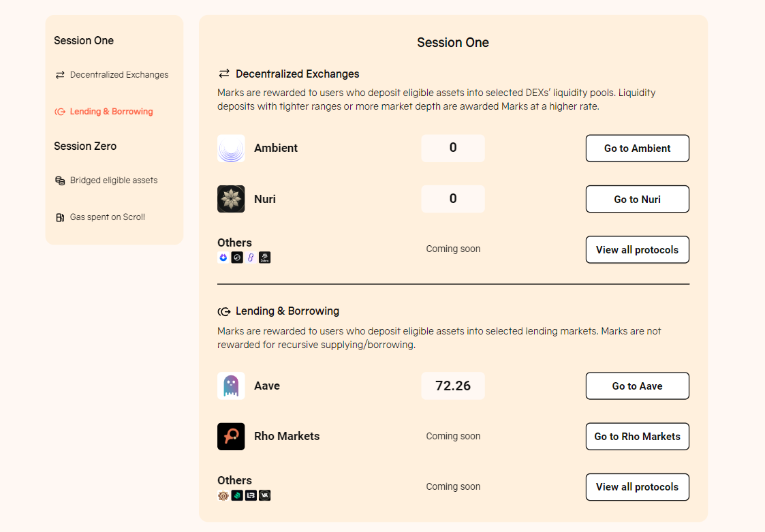
Task: Click the swap arrows icon beside Decentralized Exchanges heading
Action: [224, 74]
